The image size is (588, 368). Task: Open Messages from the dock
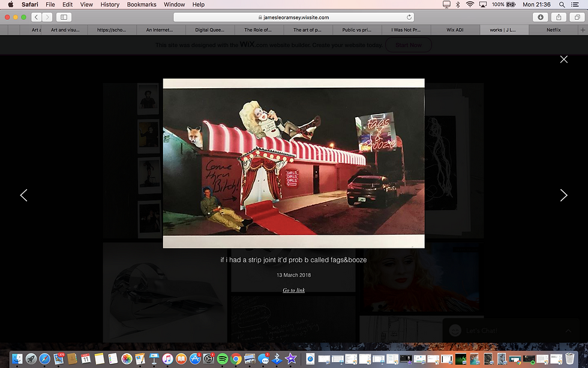click(263, 359)
